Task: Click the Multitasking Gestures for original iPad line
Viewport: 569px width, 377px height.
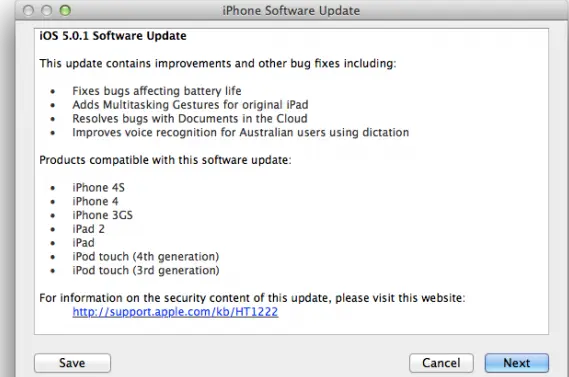Action: [190, 105]
